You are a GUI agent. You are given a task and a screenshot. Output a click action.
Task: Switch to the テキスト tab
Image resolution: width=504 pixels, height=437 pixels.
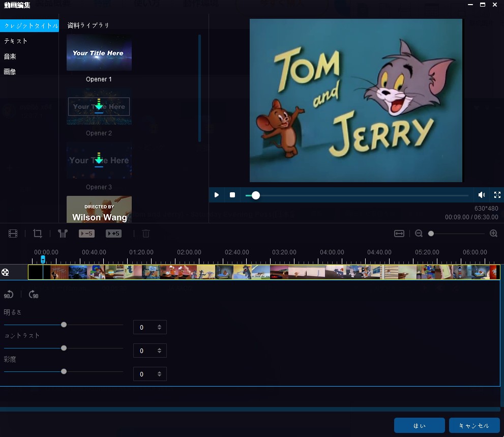(15, 41)
